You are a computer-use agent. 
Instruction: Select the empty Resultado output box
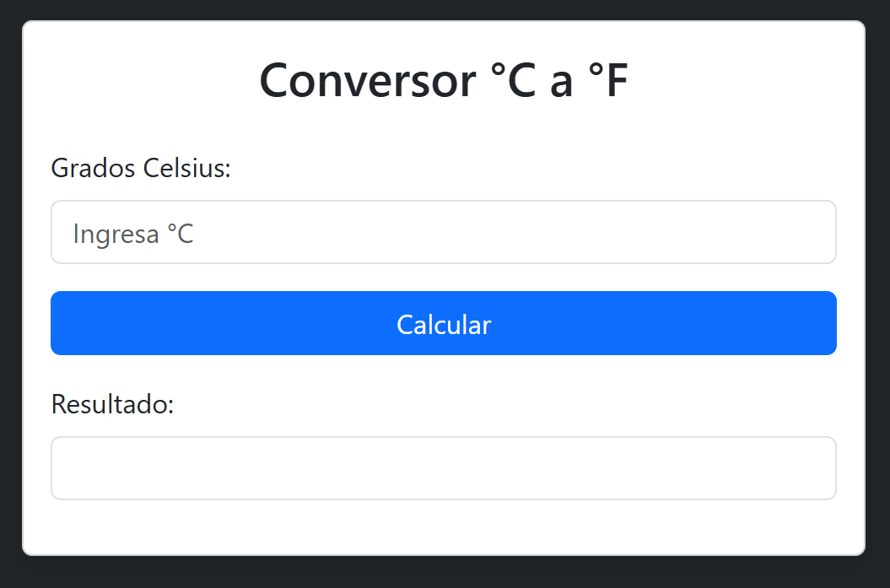pos(443,468)
